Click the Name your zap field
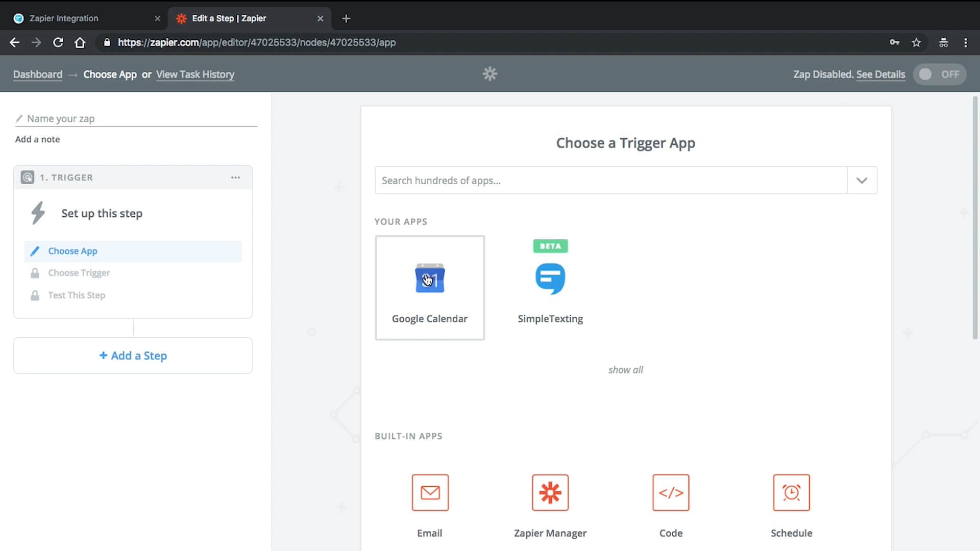Viewport: 980px width, 551px height. tap(136, 118)
